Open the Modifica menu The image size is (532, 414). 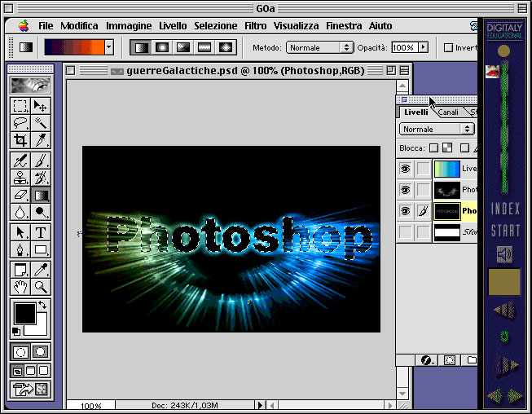click(x=79, y=26)
